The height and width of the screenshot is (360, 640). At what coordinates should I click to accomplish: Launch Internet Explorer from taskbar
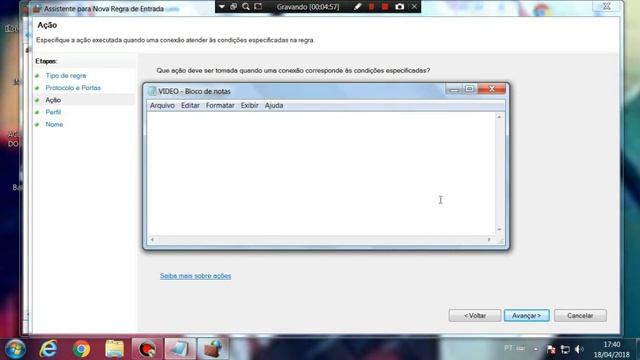click(x=48, y=349)
